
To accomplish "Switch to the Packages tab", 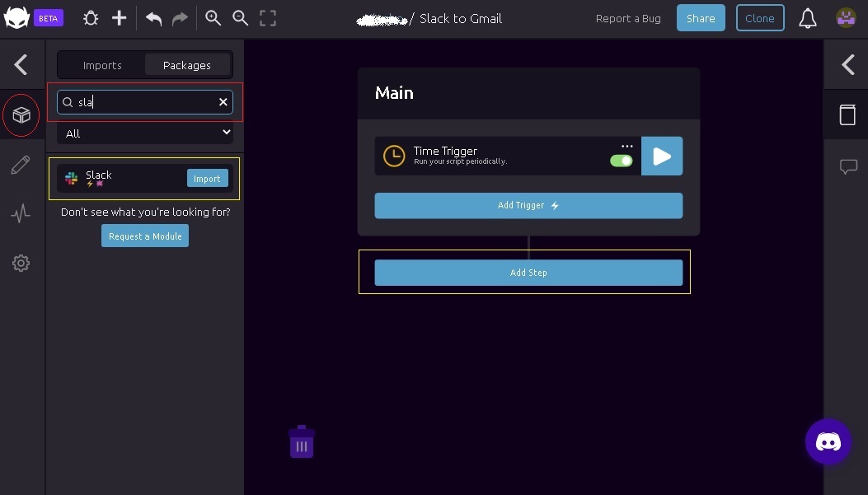I will pyautogui.click(x=187, y=65).
